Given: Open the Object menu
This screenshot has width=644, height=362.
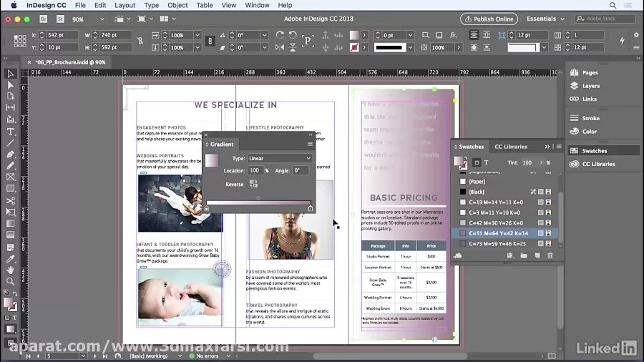Looking at the screenshot, I should point(177,5).
